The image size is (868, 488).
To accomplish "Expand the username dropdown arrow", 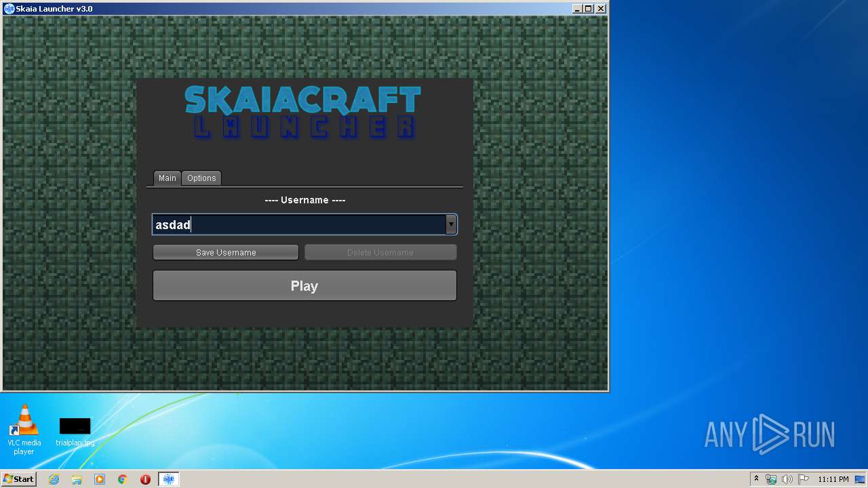I will point(451,224).
